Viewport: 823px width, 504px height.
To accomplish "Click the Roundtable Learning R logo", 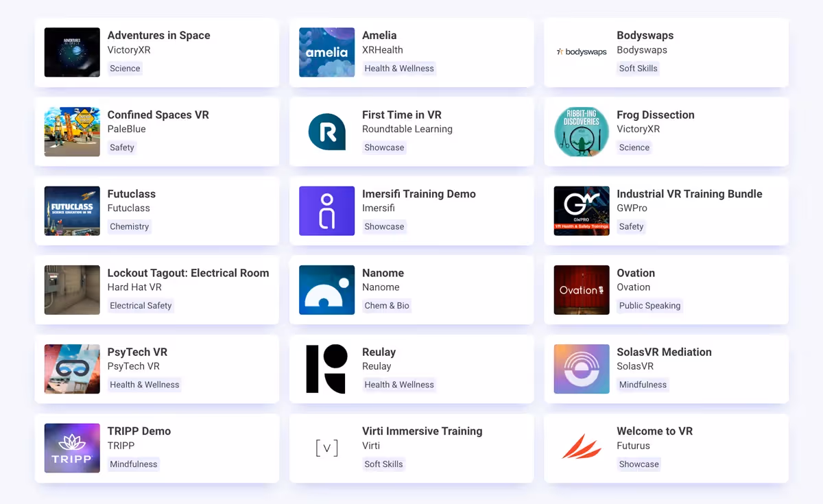I will pos(326,132).
